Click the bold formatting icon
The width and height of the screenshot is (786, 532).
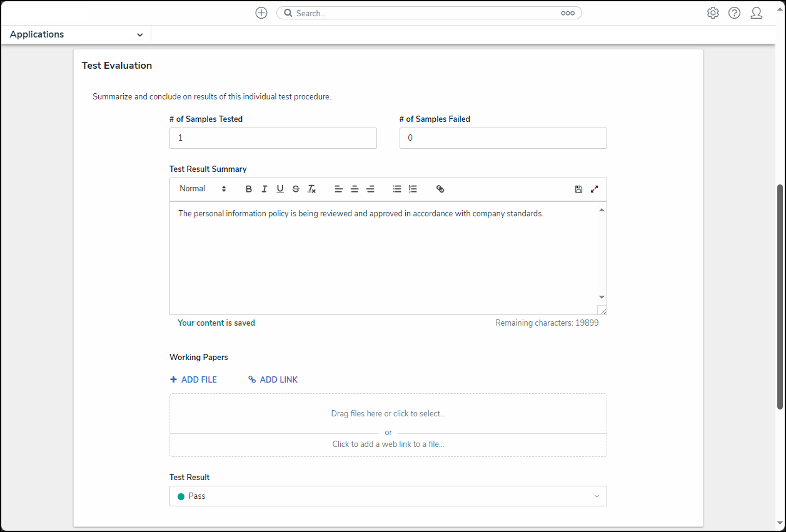249,189
